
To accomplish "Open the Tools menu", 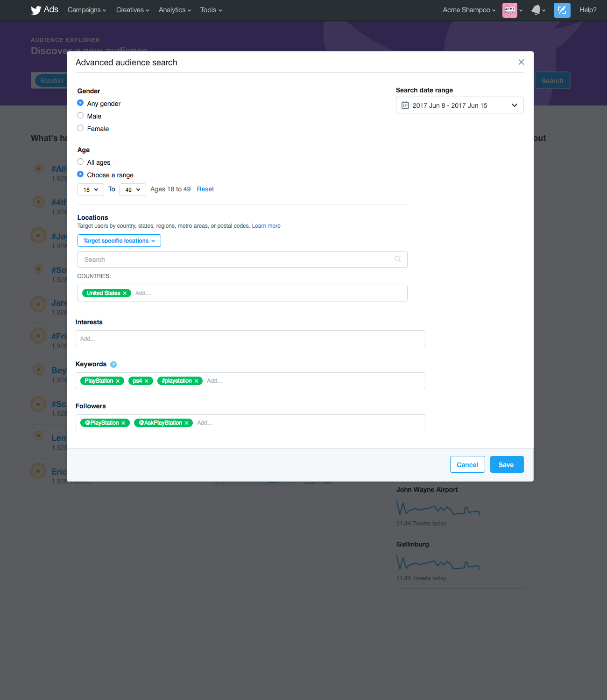I will point(211,10).
